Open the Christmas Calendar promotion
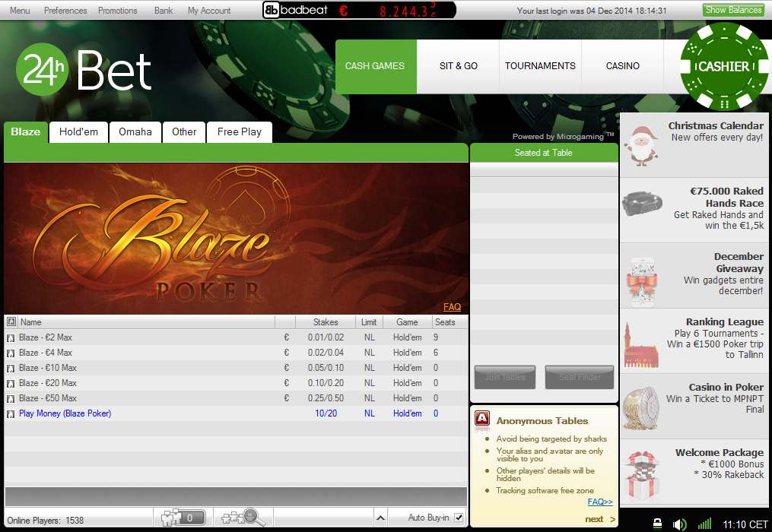 click(694, 145)
